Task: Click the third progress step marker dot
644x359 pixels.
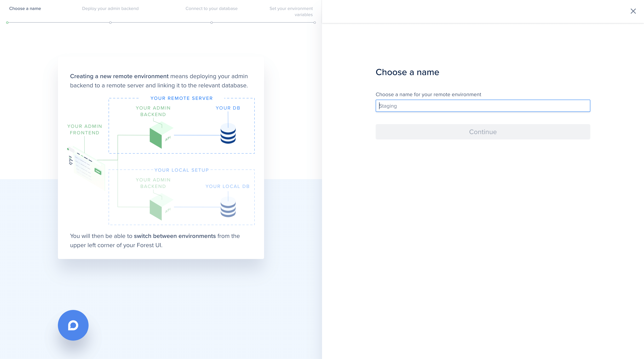Action: point(211,22)
